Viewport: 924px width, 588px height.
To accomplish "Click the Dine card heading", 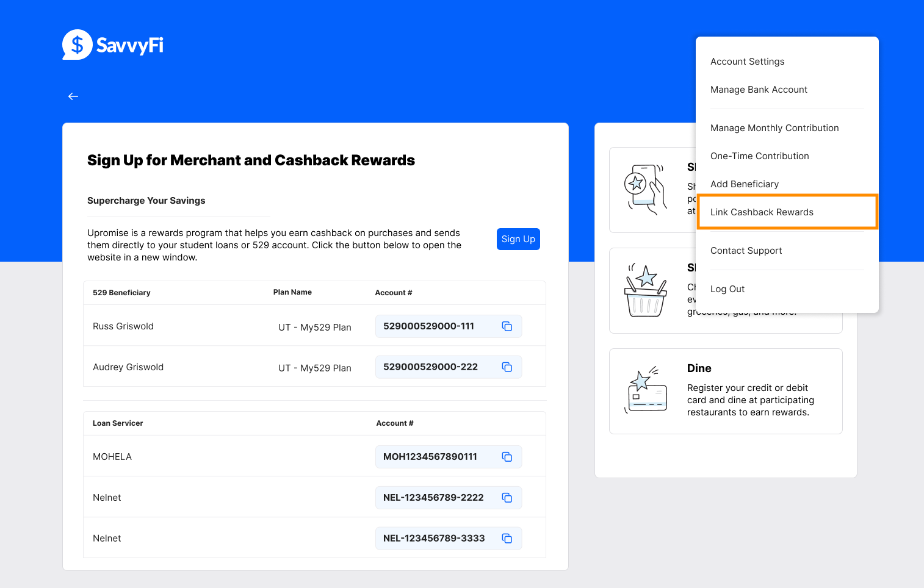I will click(x=699, y=368).
